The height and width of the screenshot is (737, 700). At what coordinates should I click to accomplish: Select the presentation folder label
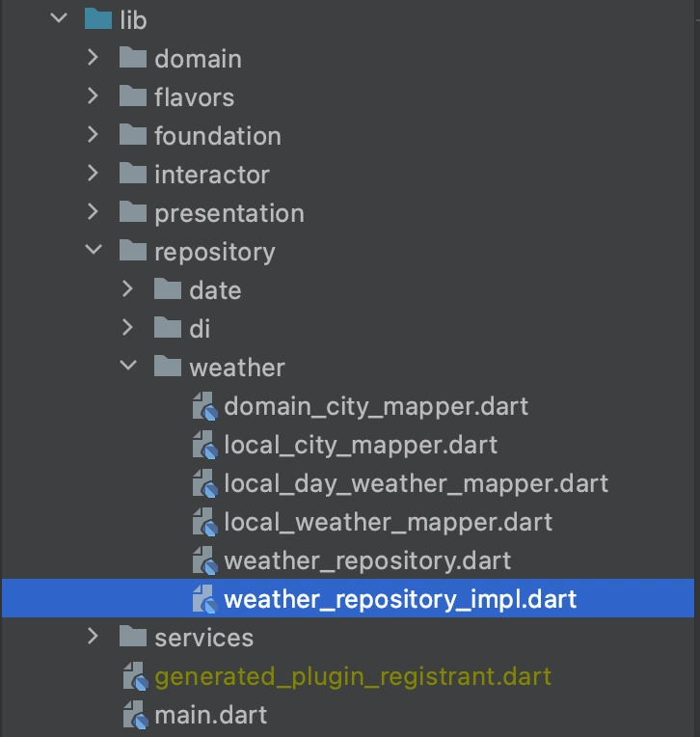pyautogui.click(x=229, y=214)
